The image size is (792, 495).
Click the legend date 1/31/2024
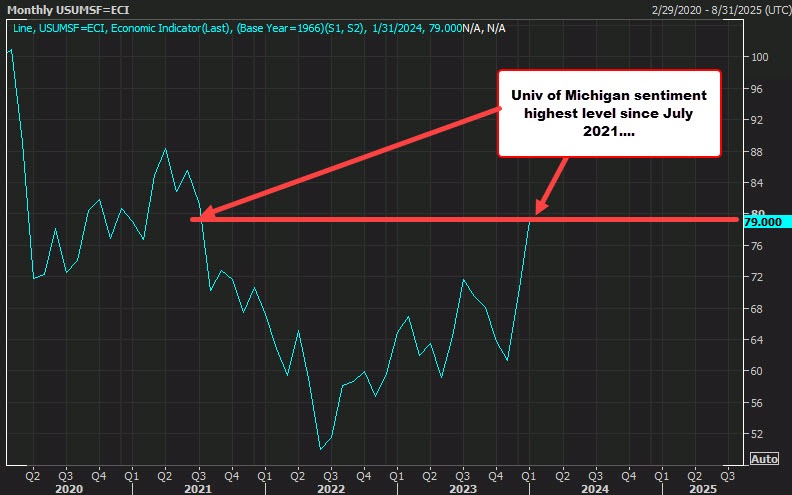coord(398,28)
